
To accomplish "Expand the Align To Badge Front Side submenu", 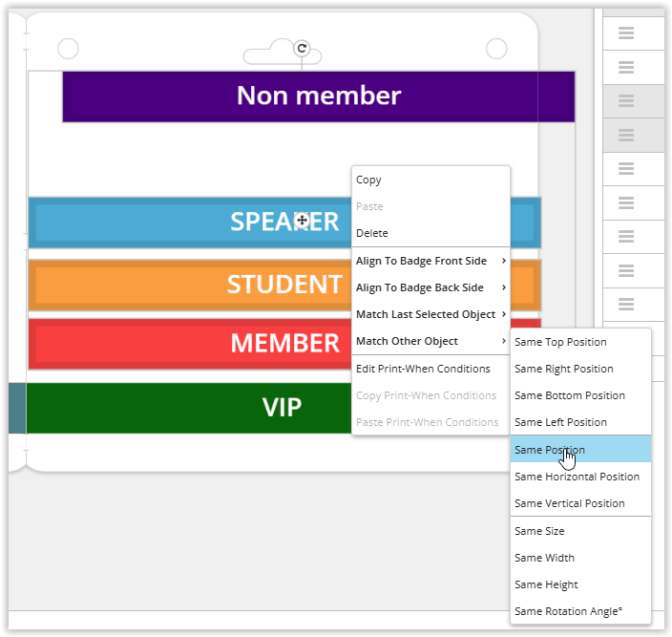I will [430, 261].
